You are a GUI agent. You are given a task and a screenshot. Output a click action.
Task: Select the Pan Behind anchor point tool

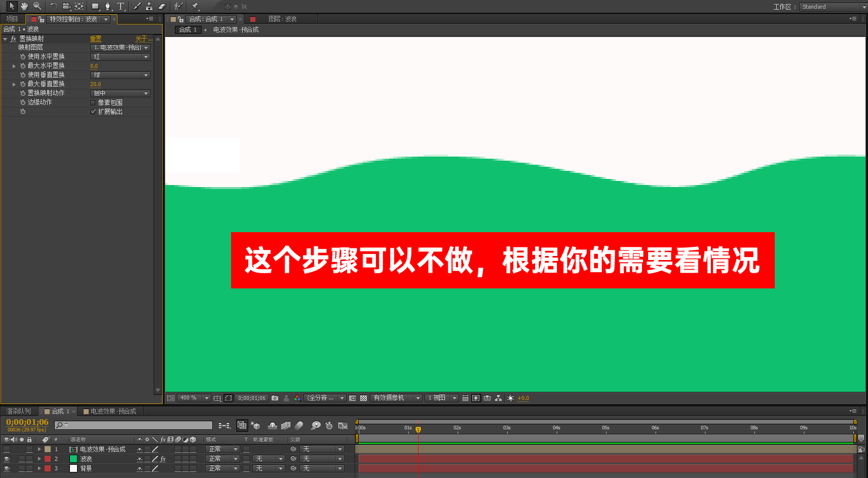click(79, 6)
